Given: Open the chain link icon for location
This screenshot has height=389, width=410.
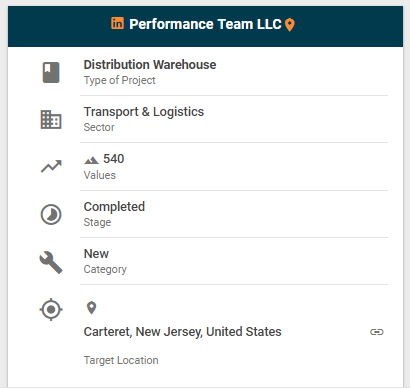Looking at the screenshot, I should click(x=377, y=332).
